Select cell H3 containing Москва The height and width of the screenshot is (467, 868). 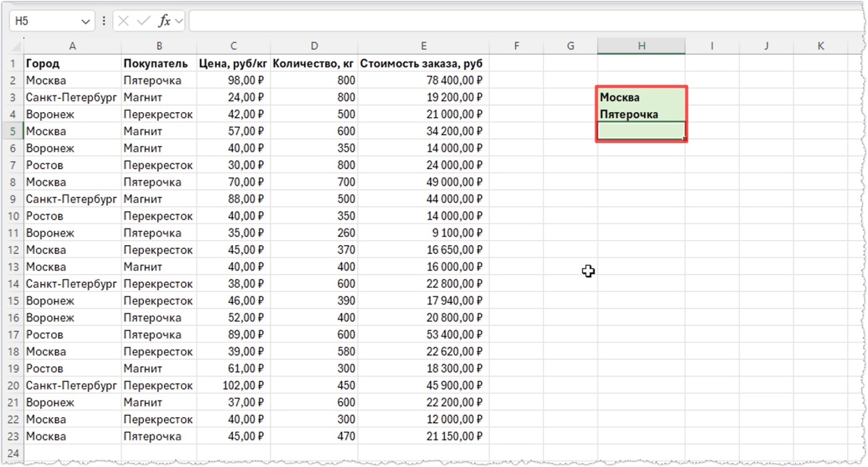click(x=642, y=97)
